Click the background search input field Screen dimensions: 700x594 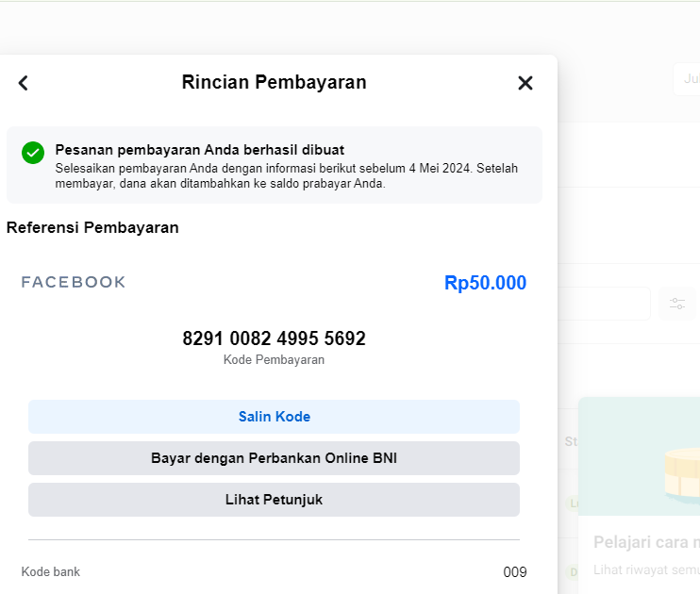[604, 304]
